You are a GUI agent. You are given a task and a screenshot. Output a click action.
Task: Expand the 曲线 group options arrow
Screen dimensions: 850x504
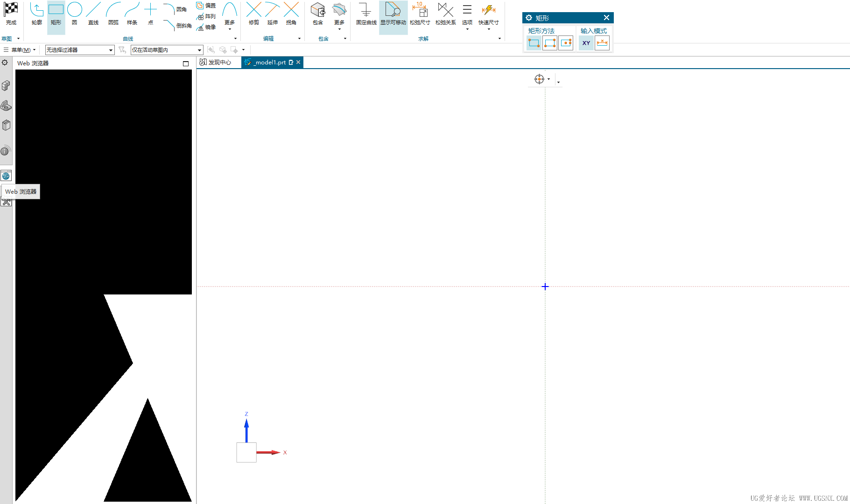[235, 39]
